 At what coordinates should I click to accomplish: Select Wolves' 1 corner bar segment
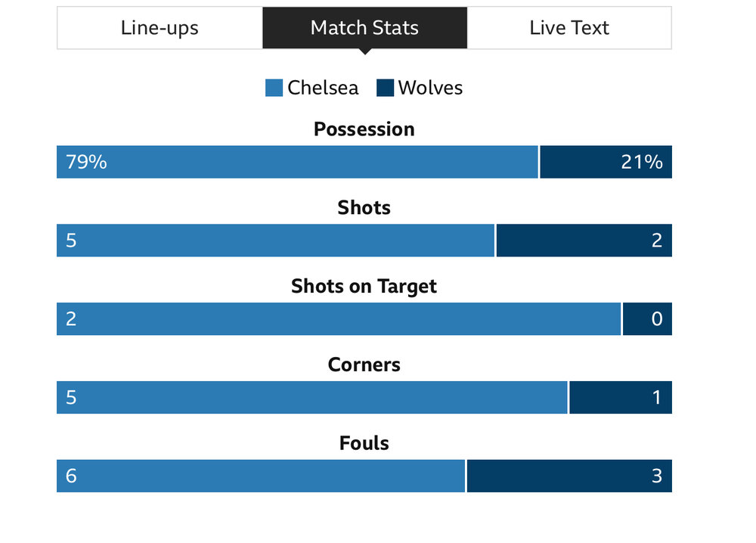tap(621, 398)
